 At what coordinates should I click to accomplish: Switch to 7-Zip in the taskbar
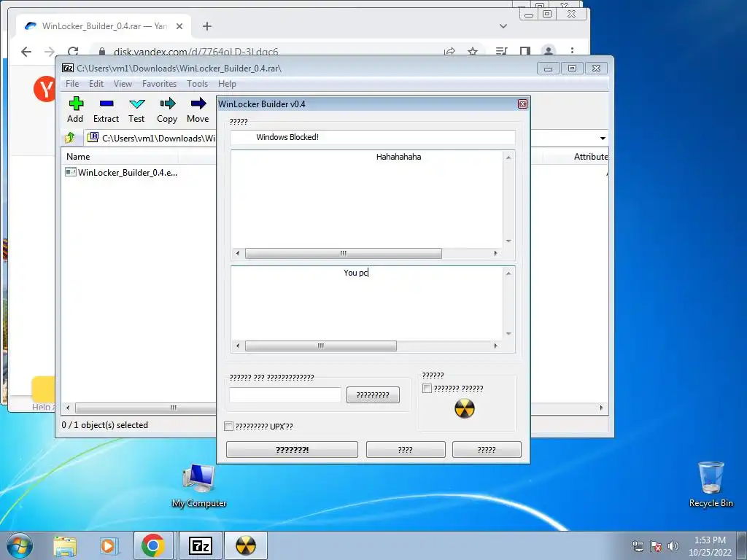click(x=200, y=545)
